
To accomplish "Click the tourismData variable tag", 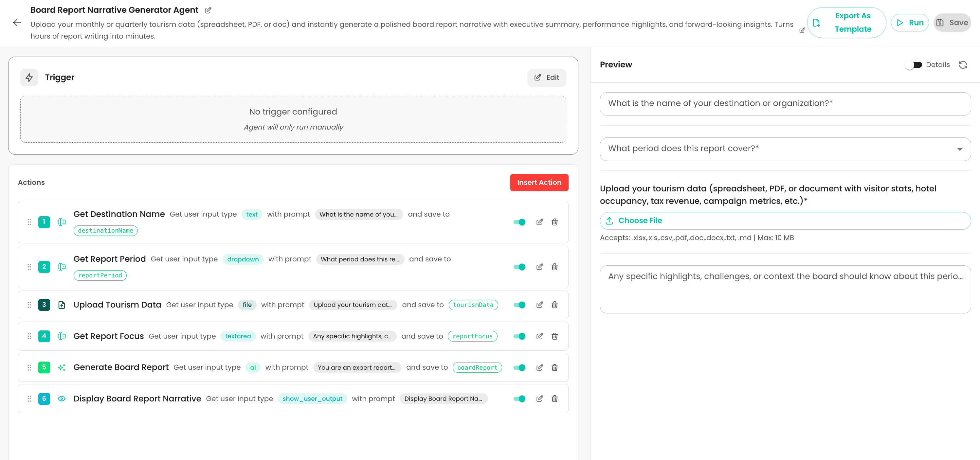I will click(473, 305).
